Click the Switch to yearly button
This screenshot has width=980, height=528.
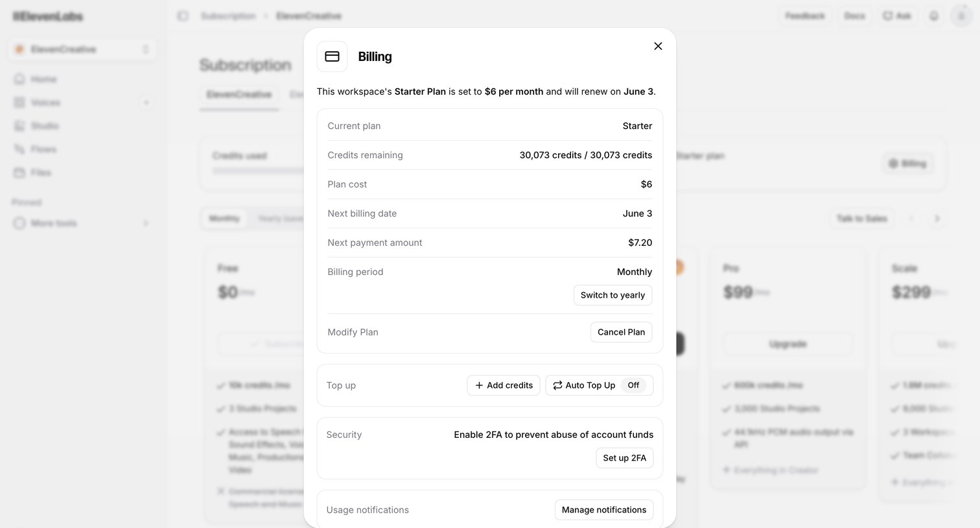point(612,295)
